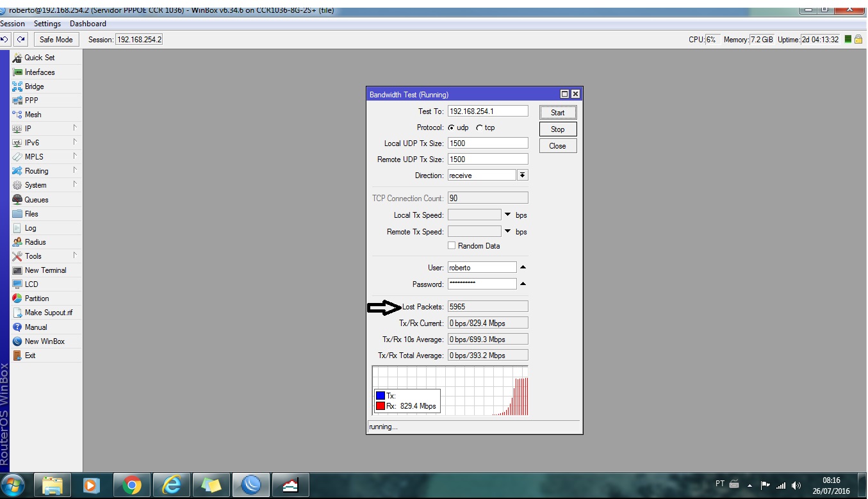Viewport: 868px width, 499px height.
Task: Click the Remote UDP Tx Size field
Action: pos(488,160)
